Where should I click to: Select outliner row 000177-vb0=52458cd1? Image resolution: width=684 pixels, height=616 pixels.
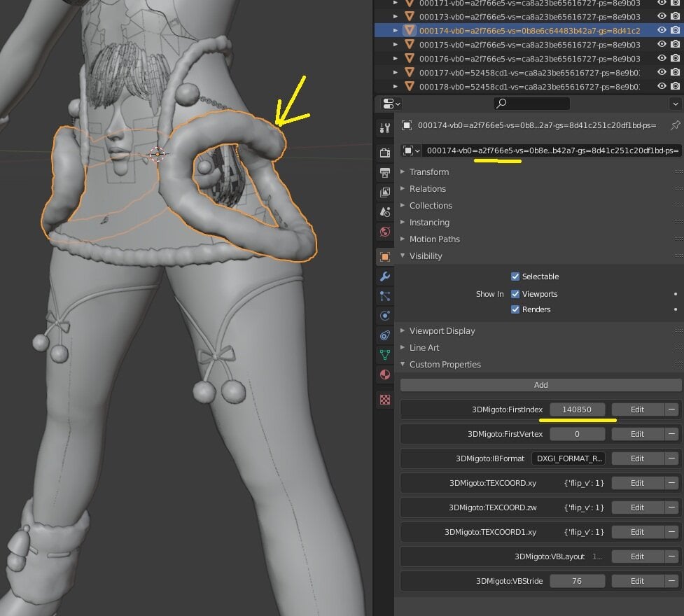529,72
